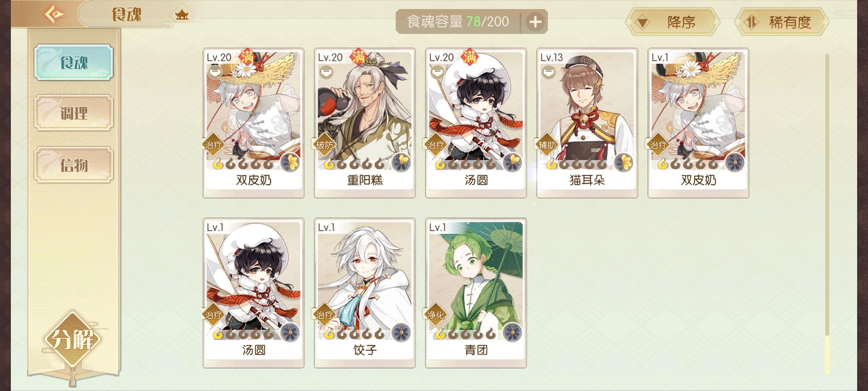
Task: Click the 分解 decompose button
Action: pos(73,339)
